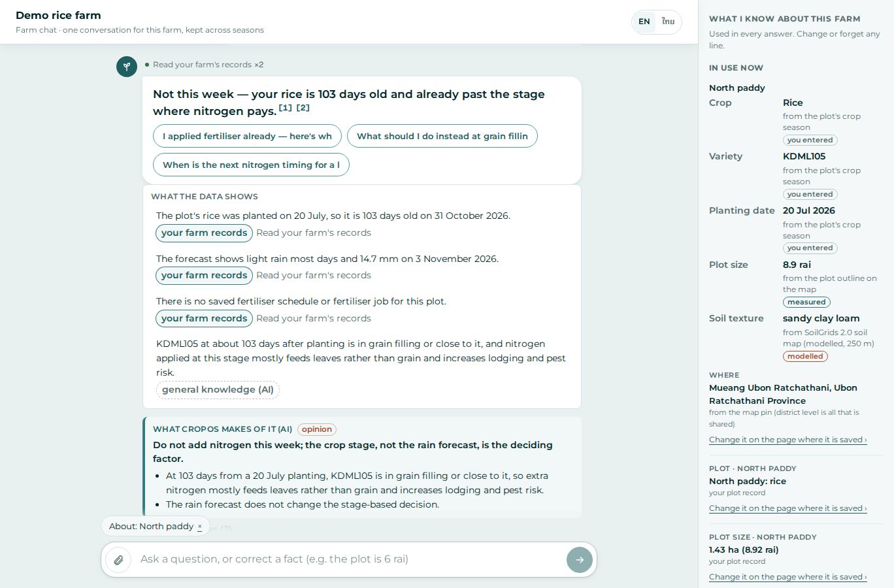Image resolution: width=894 pixels, height=588 pixels.
Task: Click the Demo rice farm title
Action: coord(58,15)
